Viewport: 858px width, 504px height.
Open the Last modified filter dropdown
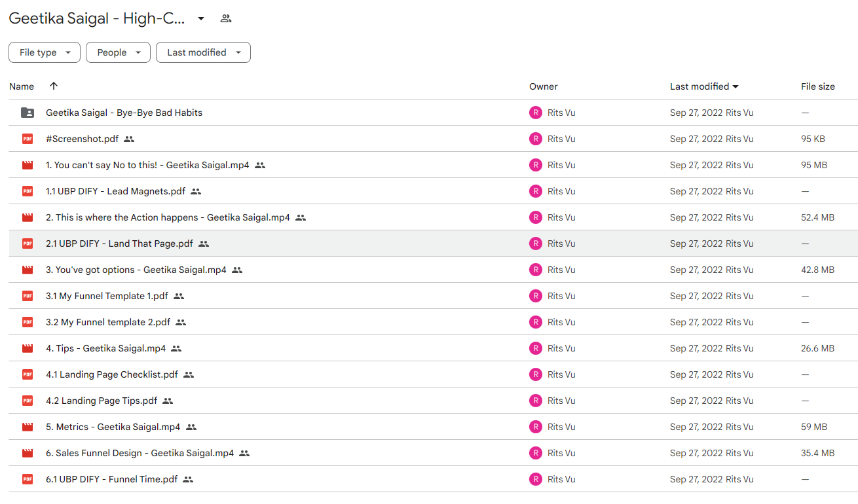coord(203,52)
